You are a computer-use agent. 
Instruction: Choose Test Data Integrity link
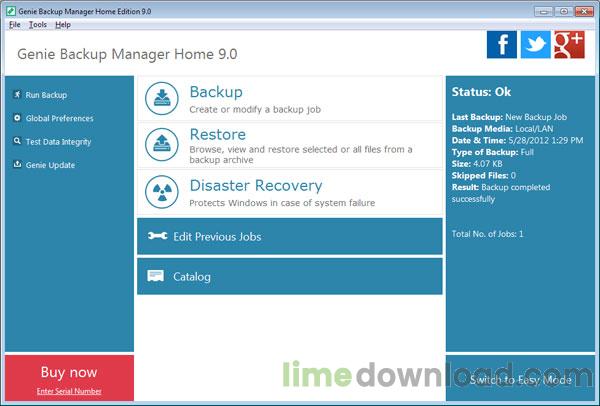click(x=58, y=142)
